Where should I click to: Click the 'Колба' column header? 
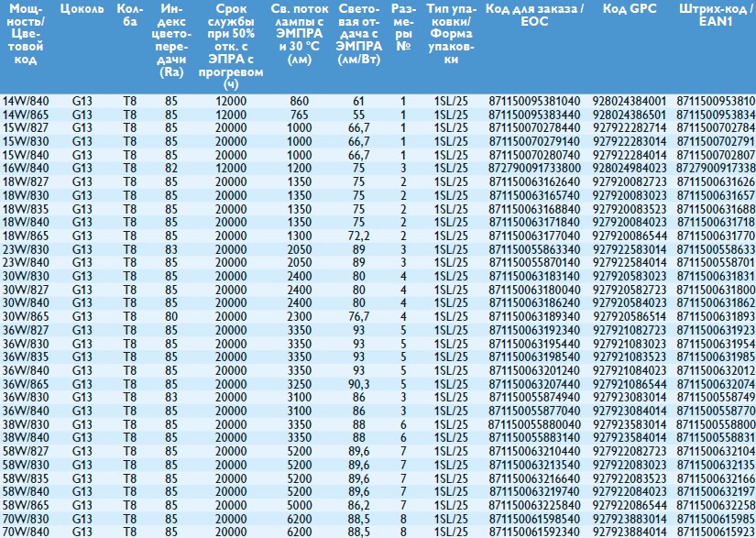click(x=129, y=15)
